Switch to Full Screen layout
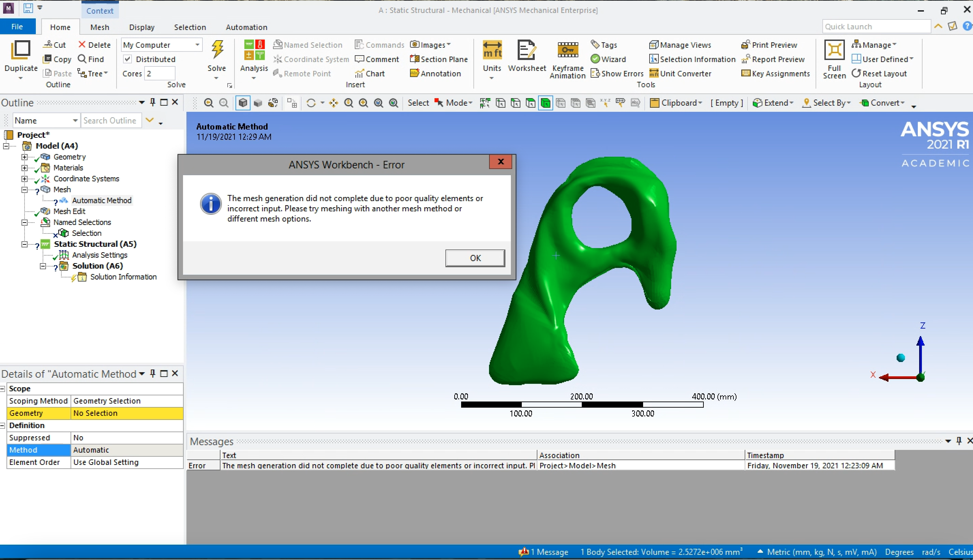The height and width of the screenshot is (560, 973). point(834,59)
